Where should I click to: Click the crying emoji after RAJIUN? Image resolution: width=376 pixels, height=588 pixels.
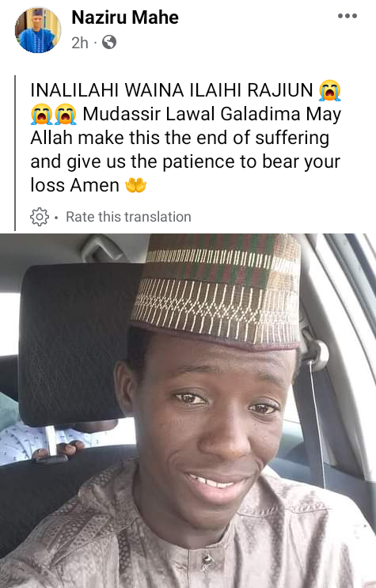[330, 91]
